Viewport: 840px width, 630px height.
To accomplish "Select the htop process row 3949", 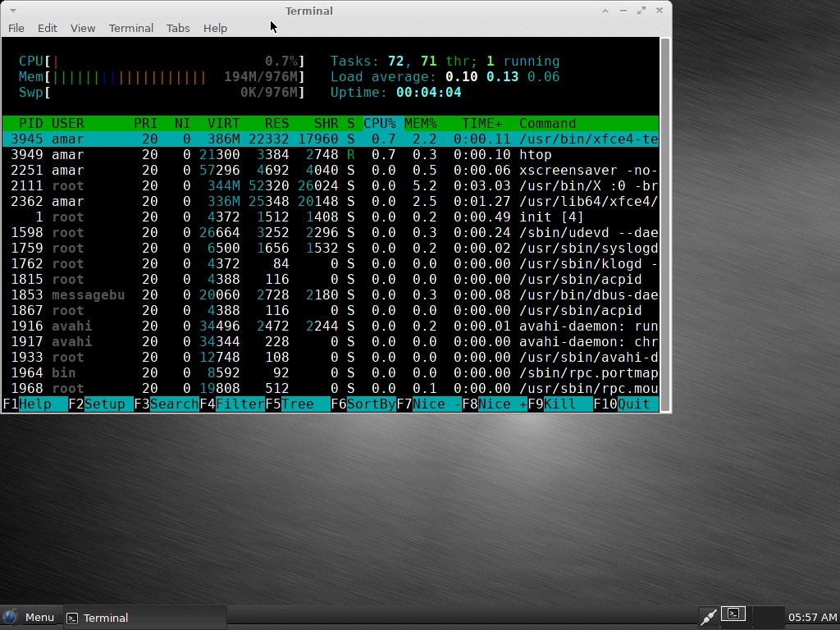I will point(331,155).
